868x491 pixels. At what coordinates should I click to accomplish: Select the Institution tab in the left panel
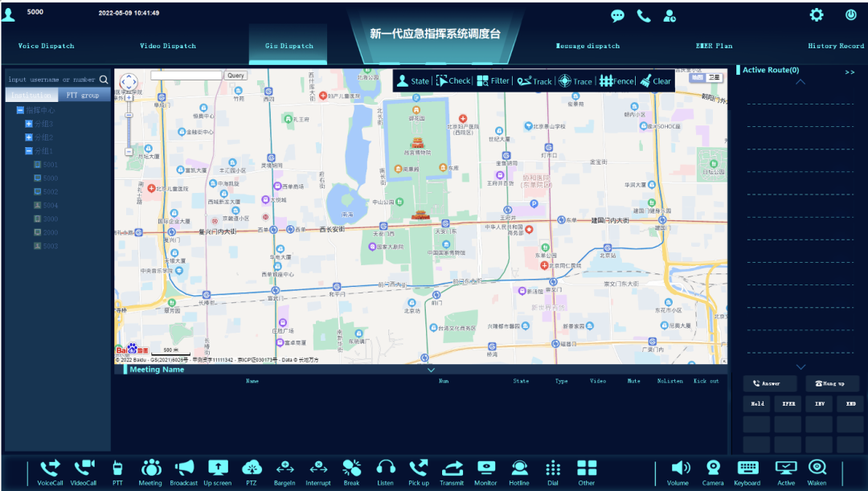click(x=31, y=95)
